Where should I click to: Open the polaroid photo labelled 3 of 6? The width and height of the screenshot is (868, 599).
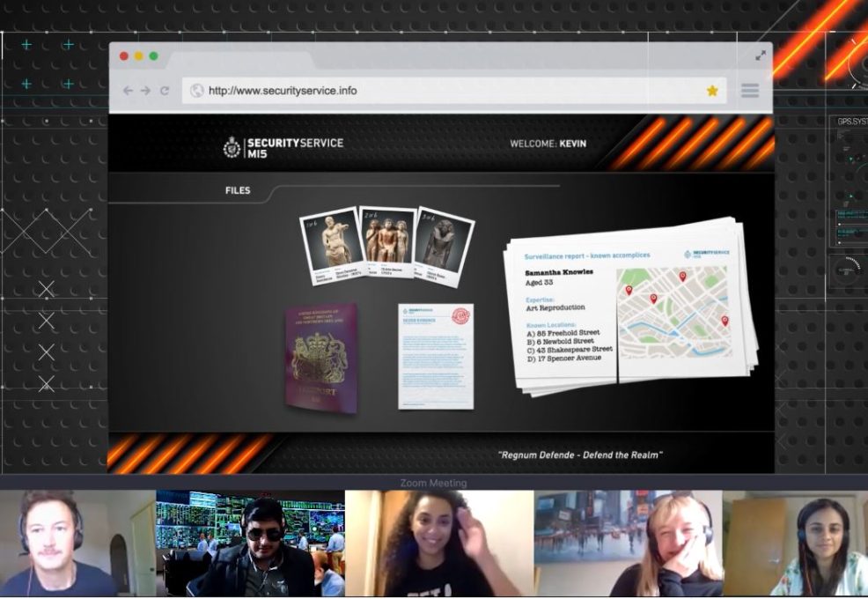pos(444,240)
